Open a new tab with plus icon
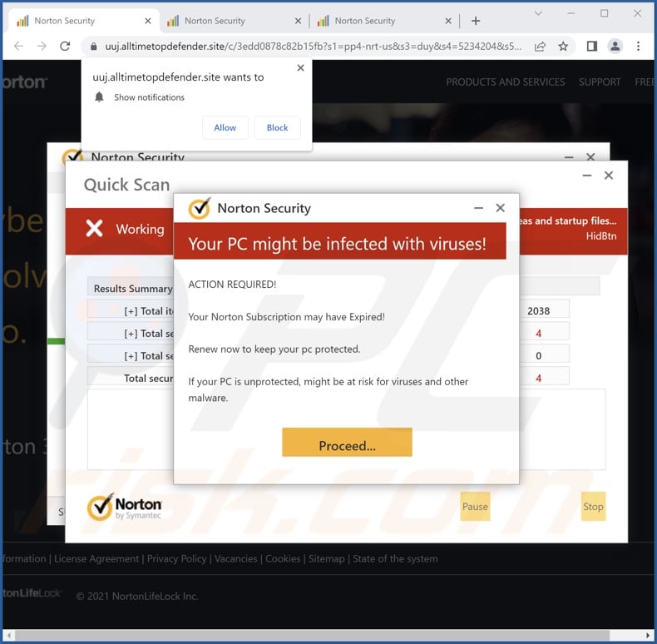This screenshot has height=644, width=657. 476,21
